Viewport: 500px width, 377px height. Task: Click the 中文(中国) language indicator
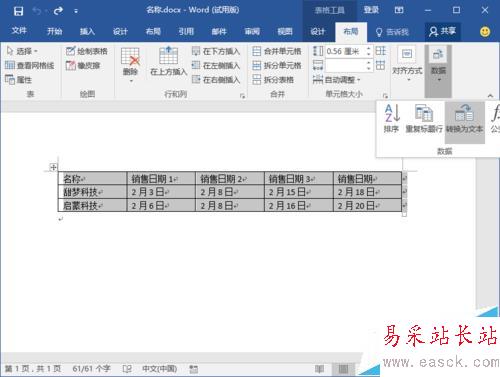159,369
